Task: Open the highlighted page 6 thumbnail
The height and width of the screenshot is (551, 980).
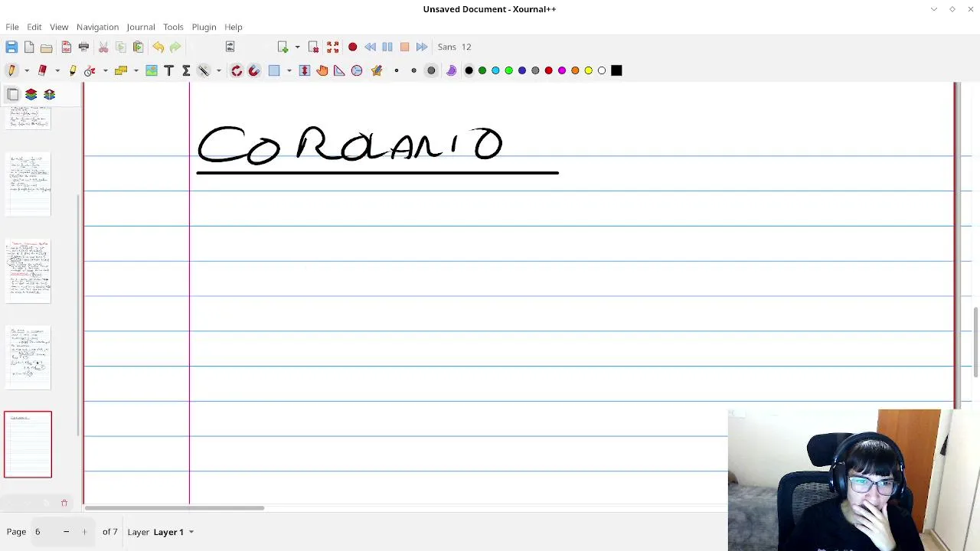Action: tap(28, 445)
